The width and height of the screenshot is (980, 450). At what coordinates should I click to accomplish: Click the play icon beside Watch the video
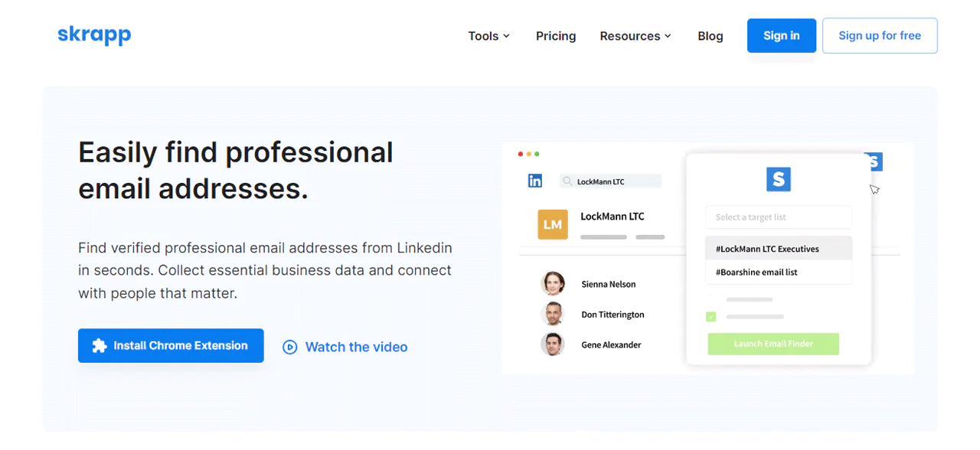pos(289,347)
